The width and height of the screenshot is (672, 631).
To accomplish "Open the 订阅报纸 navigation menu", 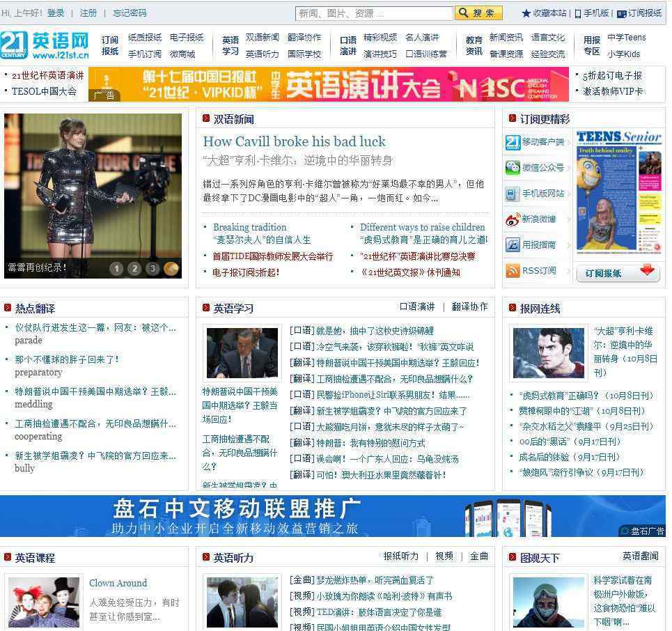I will pos(110,46).
